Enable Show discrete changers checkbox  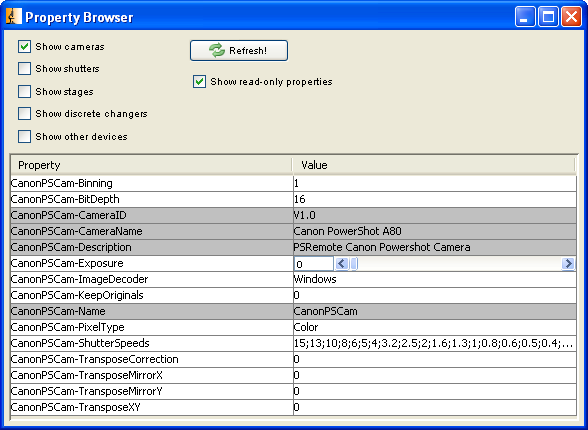coord(24,114)
